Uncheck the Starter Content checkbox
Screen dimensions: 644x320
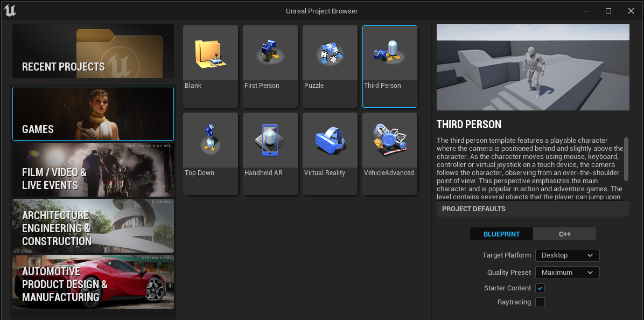pos(540,288)
